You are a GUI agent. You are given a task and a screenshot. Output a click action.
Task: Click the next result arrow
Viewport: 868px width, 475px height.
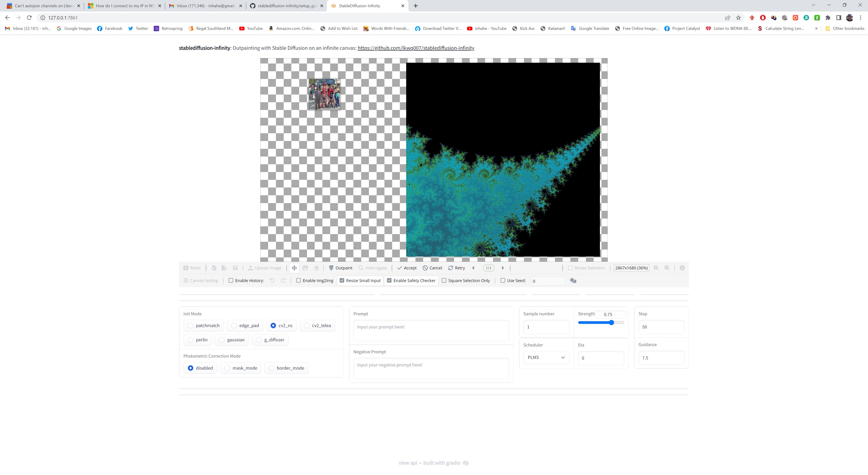503,268
